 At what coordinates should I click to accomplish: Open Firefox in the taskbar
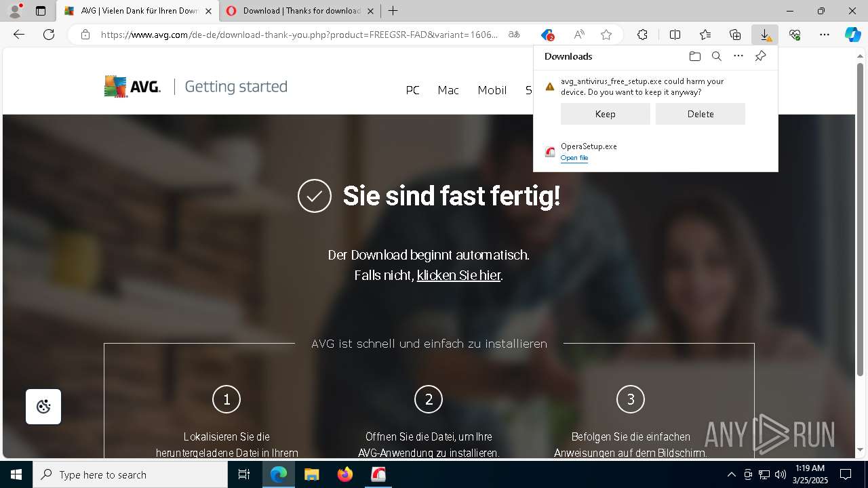pyautogui.click(x=345, y=474)
